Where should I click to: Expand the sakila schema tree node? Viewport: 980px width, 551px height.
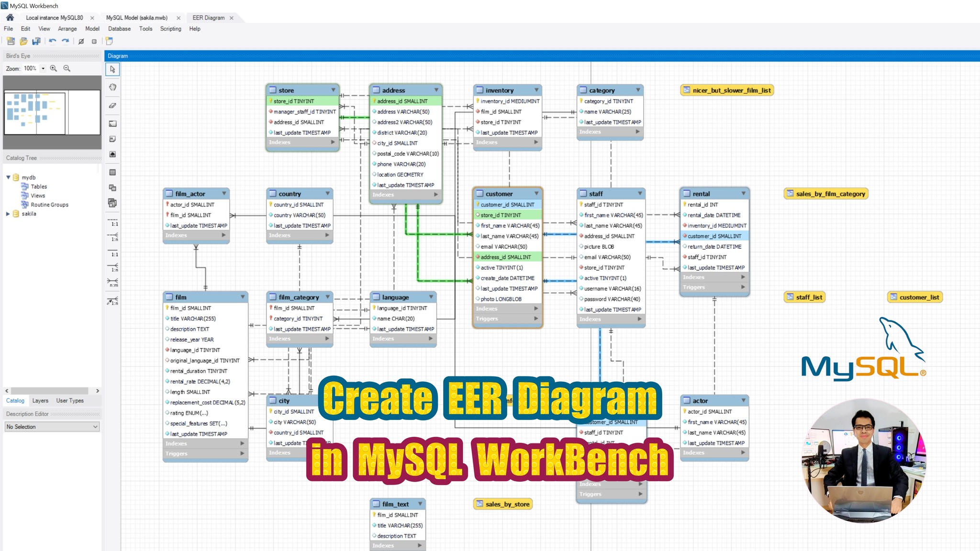pyautogui.click(x=8, y=214)
